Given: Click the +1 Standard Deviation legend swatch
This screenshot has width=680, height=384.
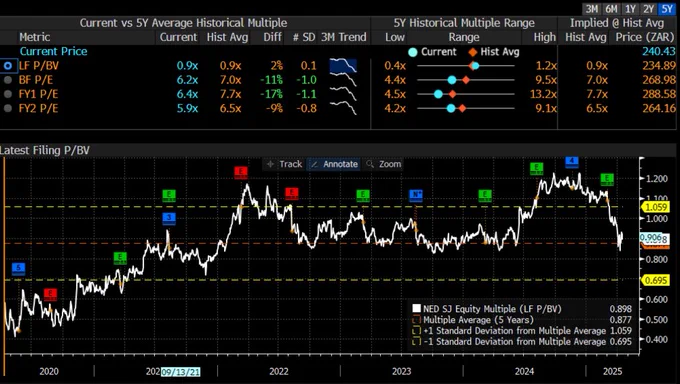Looking at the screenshot, I should (416, 331).
